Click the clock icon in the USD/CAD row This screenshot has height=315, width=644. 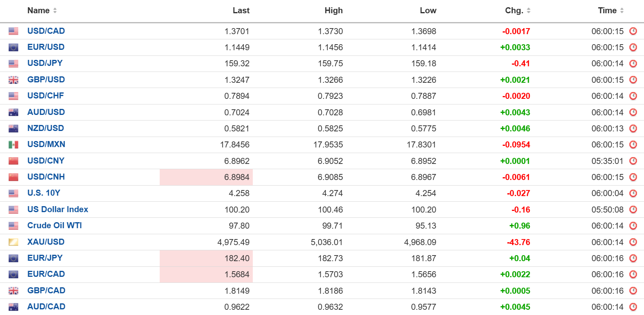tap(633, 31)
